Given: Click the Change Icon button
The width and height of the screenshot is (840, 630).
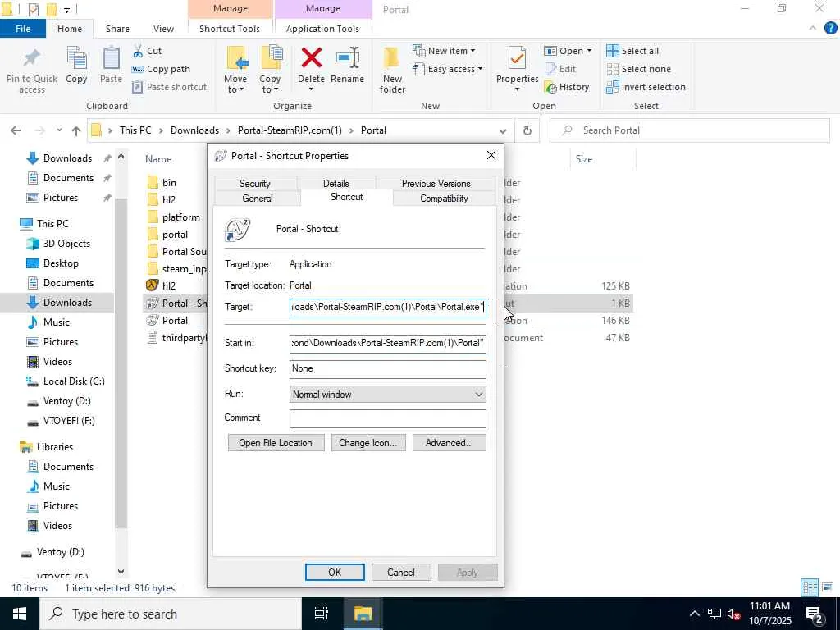Looking at the screenshot, I should point(368,443).
